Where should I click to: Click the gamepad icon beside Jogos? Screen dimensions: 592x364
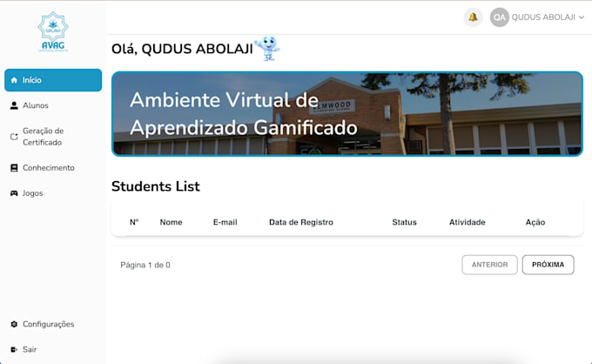pos(14,193)
